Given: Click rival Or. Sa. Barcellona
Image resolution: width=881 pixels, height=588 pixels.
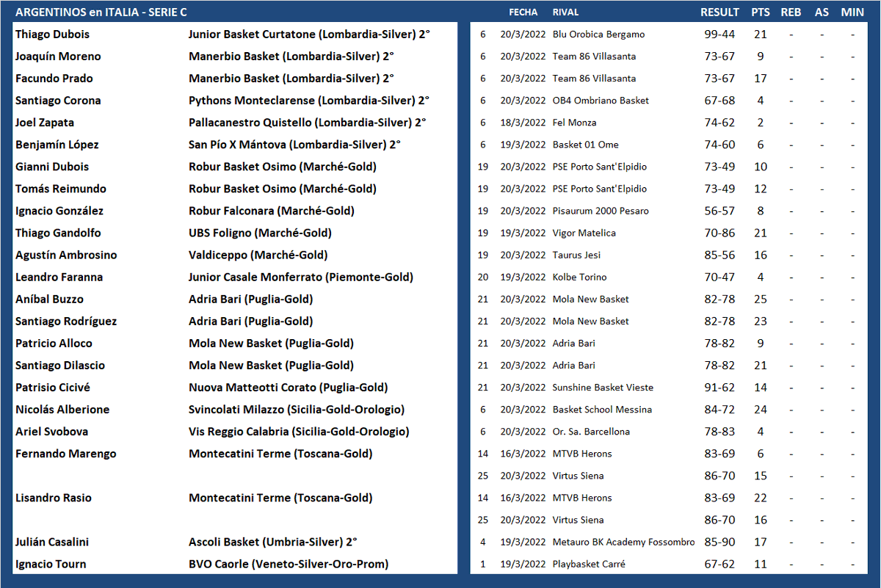Looking at the screenshot, I should tap(591, 431).
